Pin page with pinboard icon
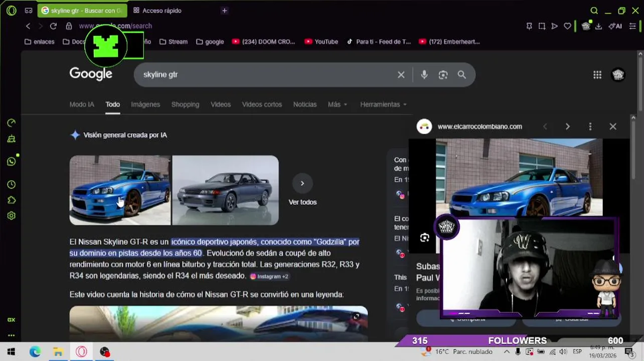 (529, 26)
